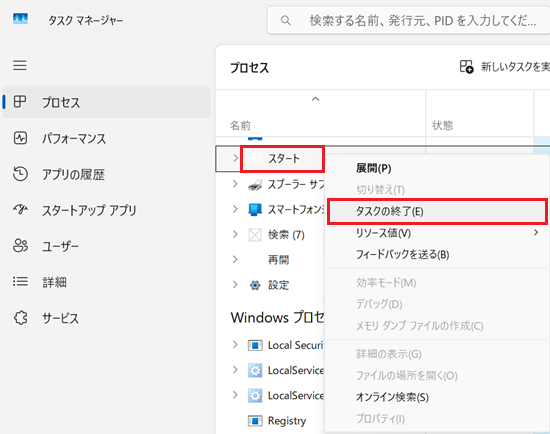Click the second LocalService gear icon

pyautogui.click(x=255, y=396)
